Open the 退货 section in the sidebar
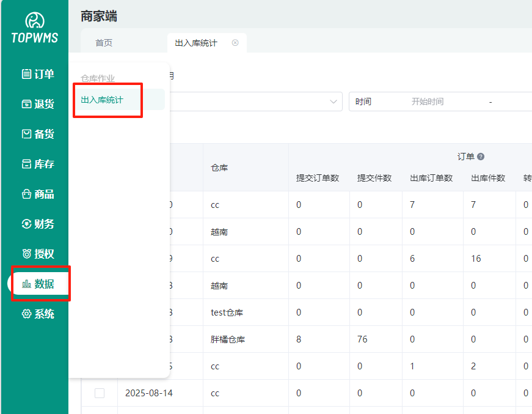This screenshot has width=532, height=414. 38,104
